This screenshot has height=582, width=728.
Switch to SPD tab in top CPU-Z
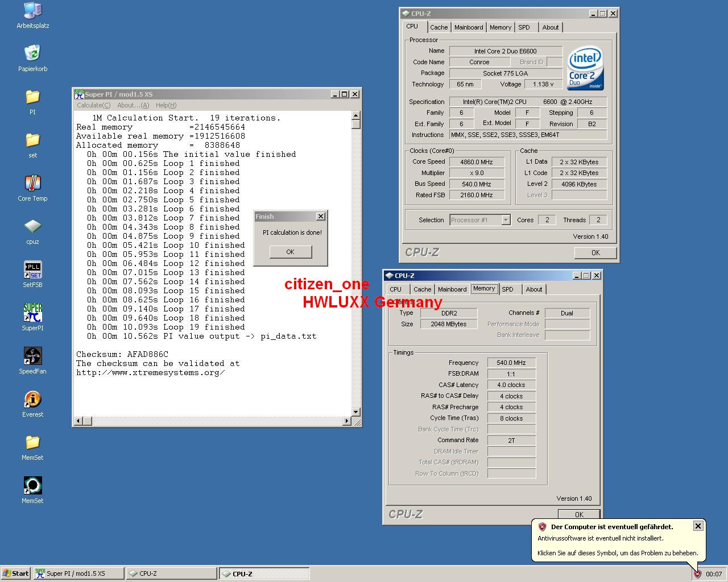pyautogui.click(x=524, y=27)
